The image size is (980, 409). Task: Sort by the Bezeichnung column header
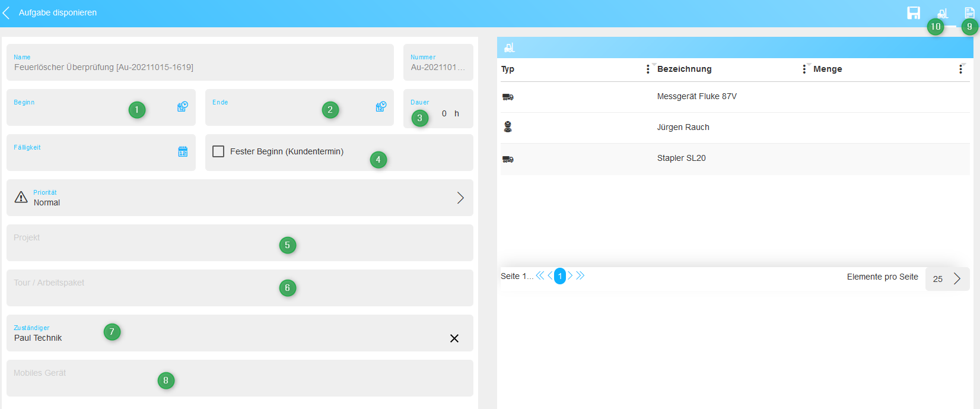[684, 69]
